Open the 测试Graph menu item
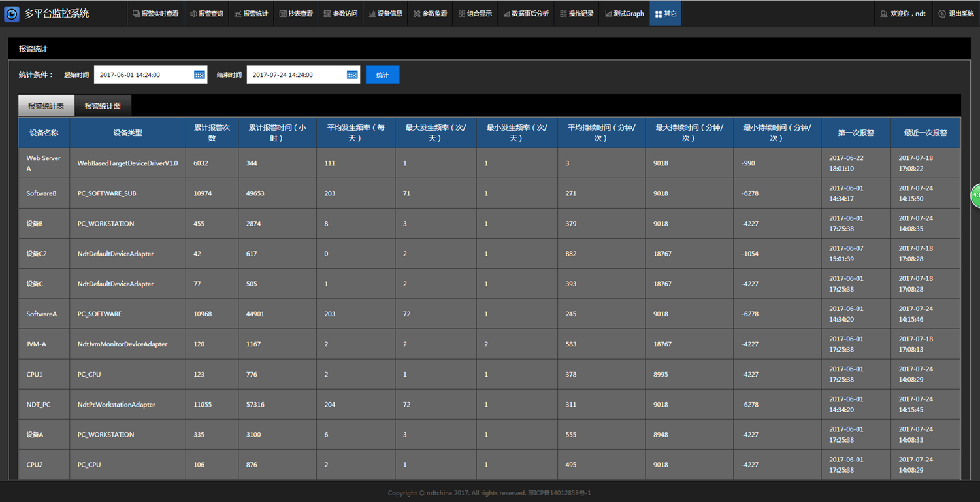 [x=625, y=14]
